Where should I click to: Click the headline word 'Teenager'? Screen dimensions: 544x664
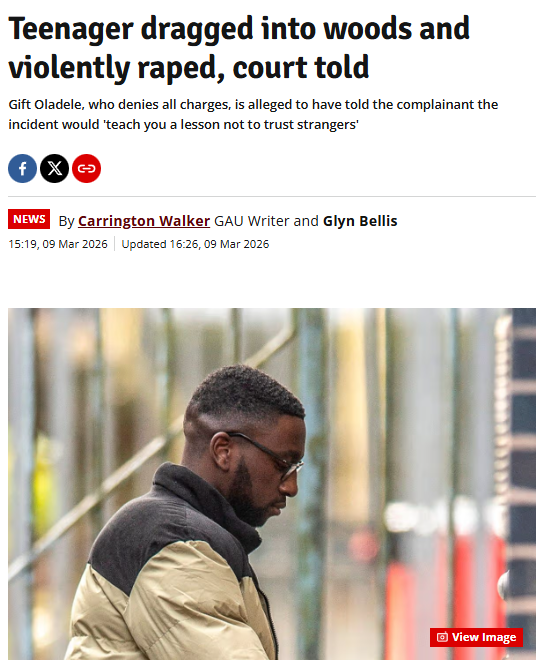click(x=71, y=30)
